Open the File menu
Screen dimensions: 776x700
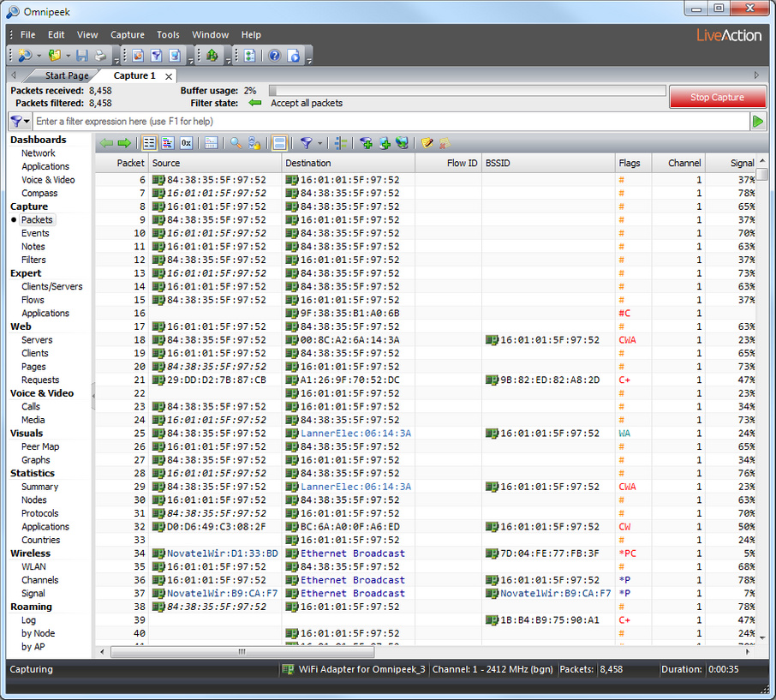pos(27,34)
